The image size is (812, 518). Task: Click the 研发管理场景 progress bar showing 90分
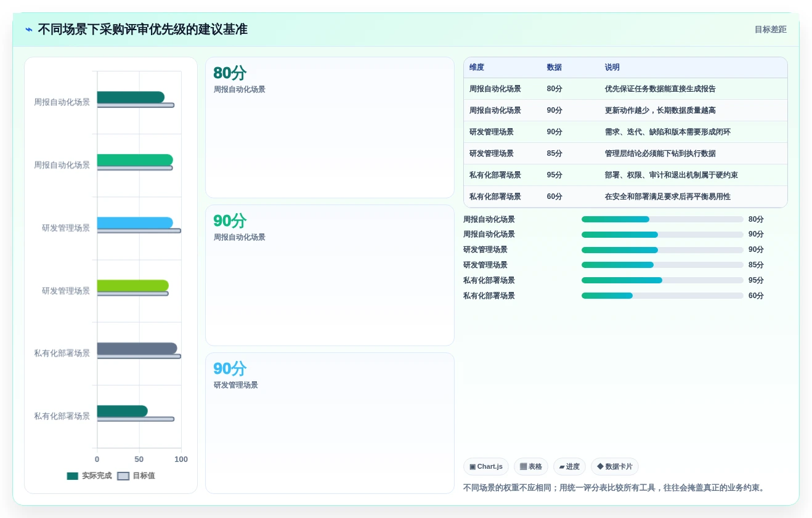pyautogui.click(x=662, y=250)
